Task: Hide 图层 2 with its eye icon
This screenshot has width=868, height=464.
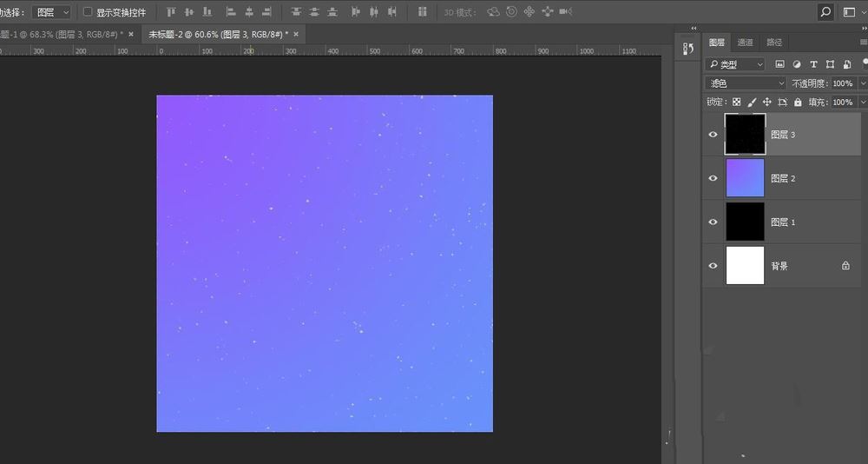Action: click(713, 178)
